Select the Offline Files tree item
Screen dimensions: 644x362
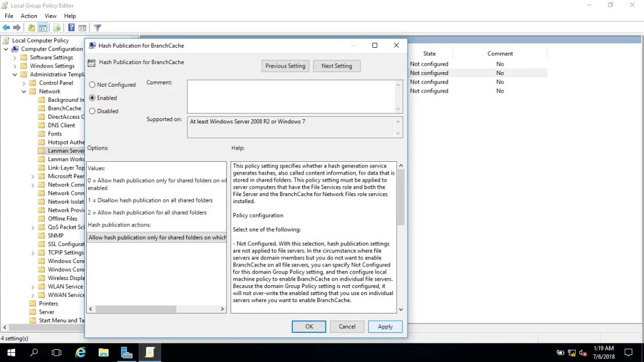coord(62,218)
